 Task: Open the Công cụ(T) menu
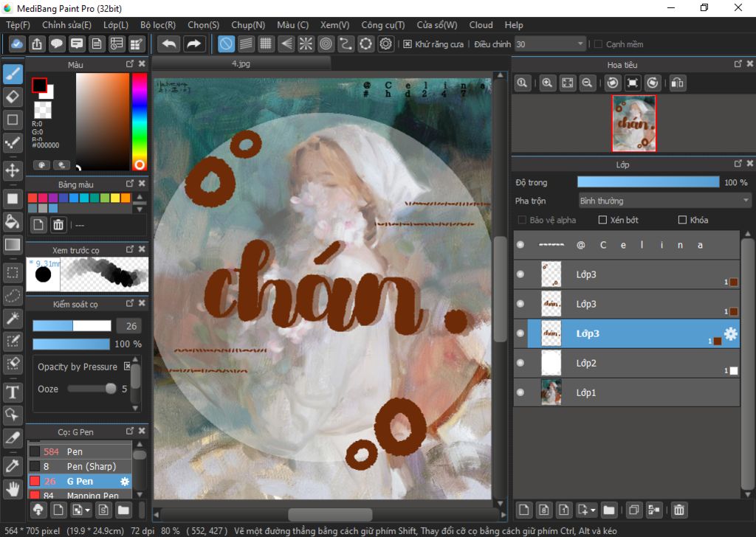(x=383, y=25)
